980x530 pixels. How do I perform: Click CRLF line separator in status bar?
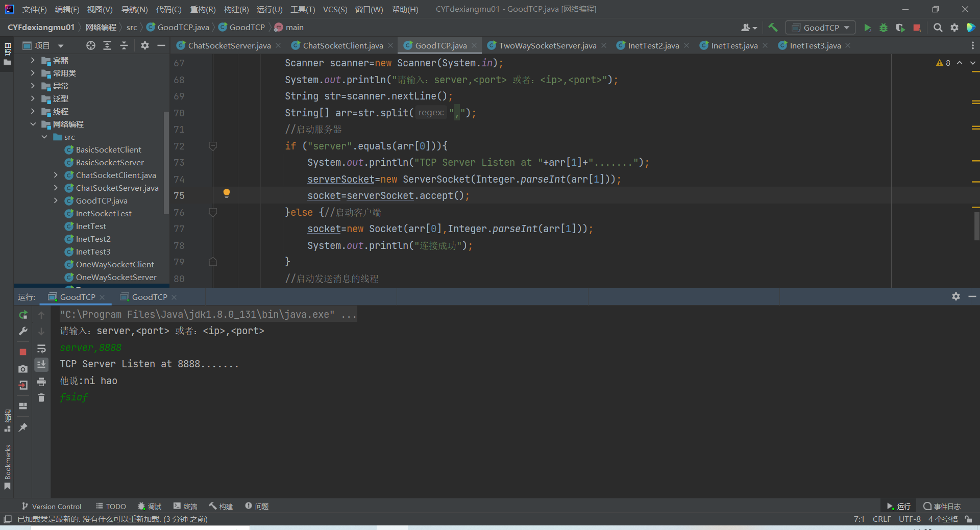click(881, 519)
